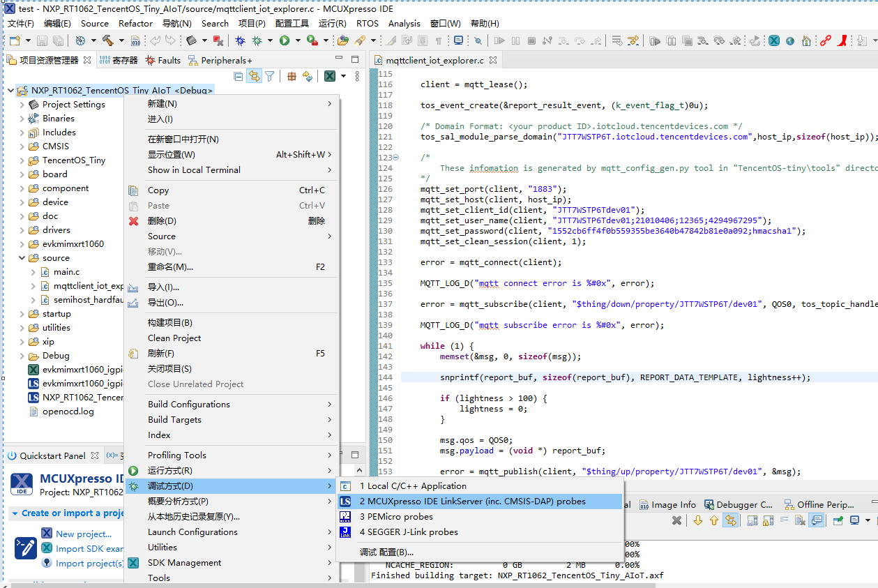878x588 pixels.
Task: Click 'Clean Project' in the context menu
Action: (174, 338)
